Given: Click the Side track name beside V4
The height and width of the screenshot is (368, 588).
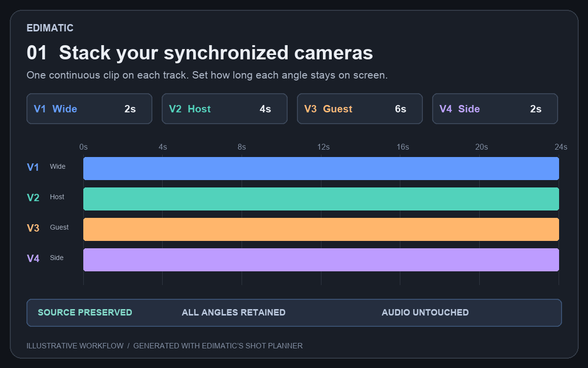Looking at the screenshot, I should click(x=57, y=258).
